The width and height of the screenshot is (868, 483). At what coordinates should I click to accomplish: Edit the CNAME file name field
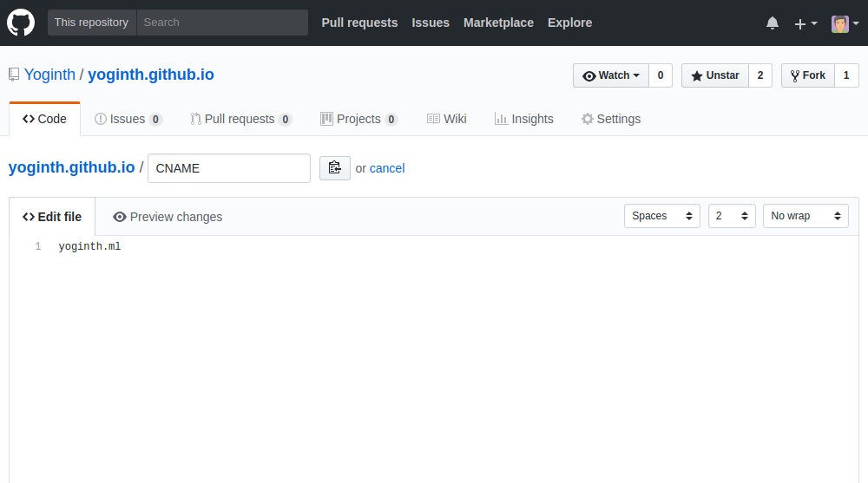(228, 168)
